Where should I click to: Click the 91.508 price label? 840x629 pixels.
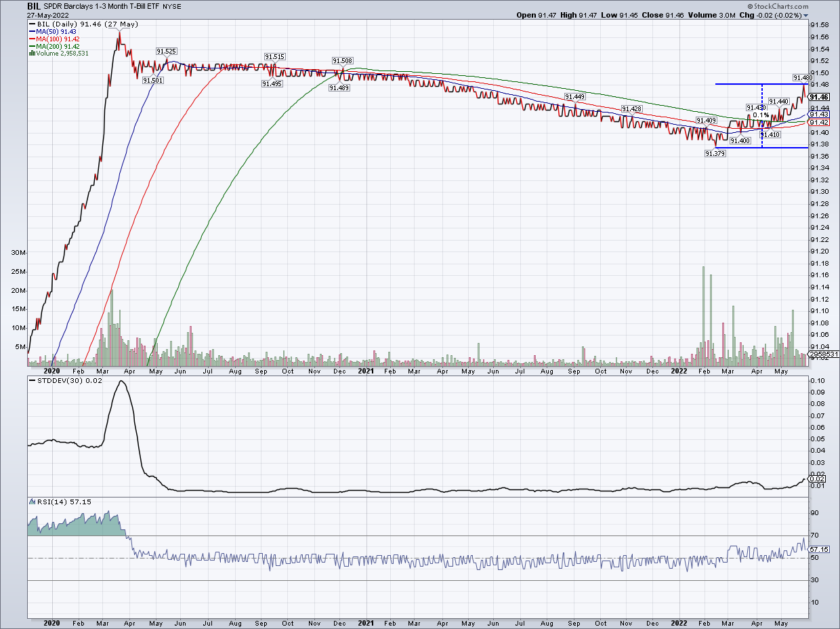pos(343,60)
